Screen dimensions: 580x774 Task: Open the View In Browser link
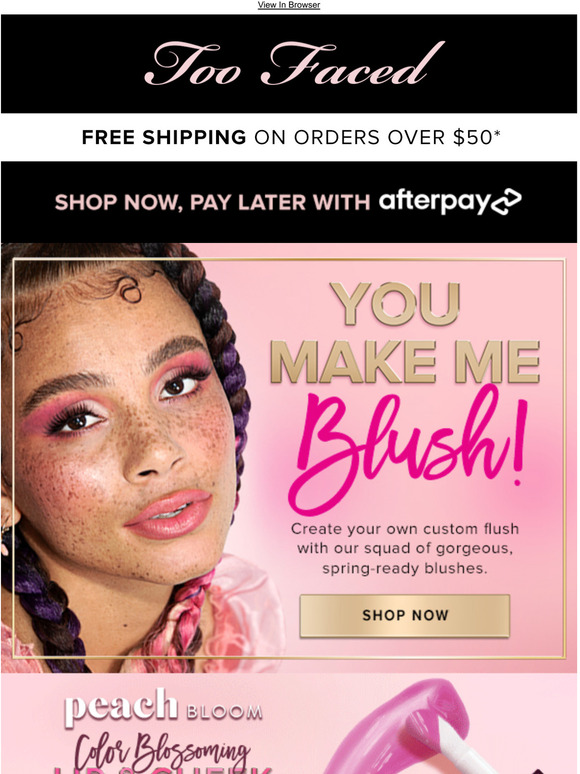[x=289, y=5]
